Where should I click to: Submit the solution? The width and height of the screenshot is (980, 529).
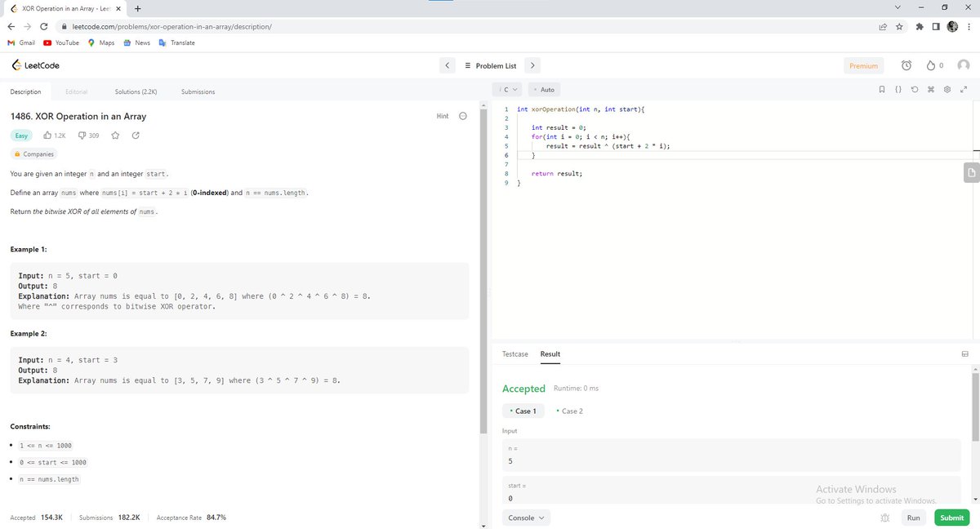coord(951,518)
